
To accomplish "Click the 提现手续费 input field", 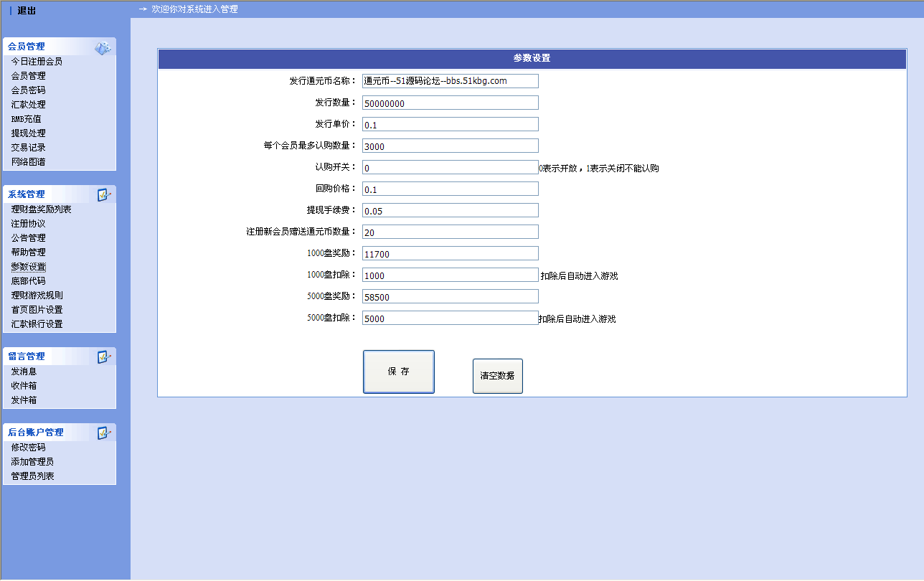I will 450,211.
